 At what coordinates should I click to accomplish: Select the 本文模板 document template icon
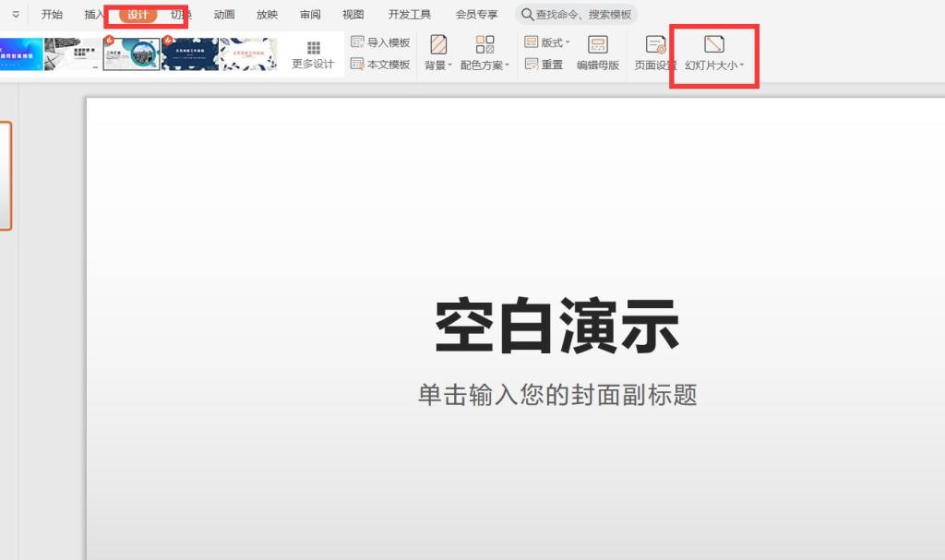[358, 65]
